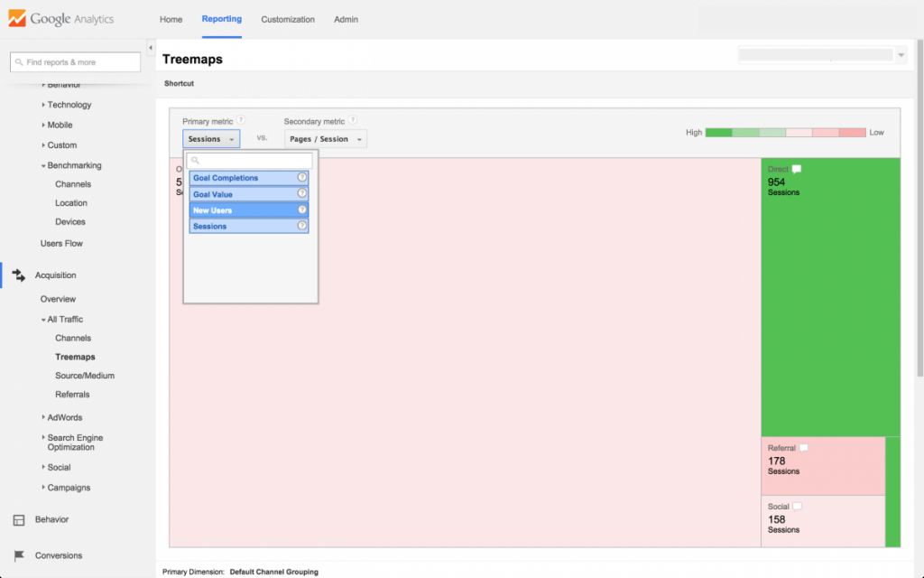The height and width of the screenshot is (578, 924).
Task: Click the search field inside metric dropdown
Action: 249,161
